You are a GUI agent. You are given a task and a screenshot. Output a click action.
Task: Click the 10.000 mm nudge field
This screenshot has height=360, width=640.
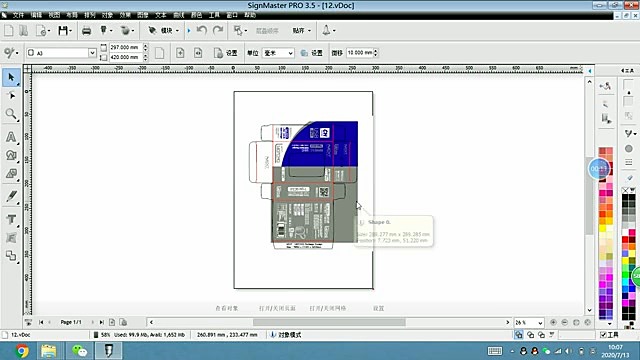point(360,53)
